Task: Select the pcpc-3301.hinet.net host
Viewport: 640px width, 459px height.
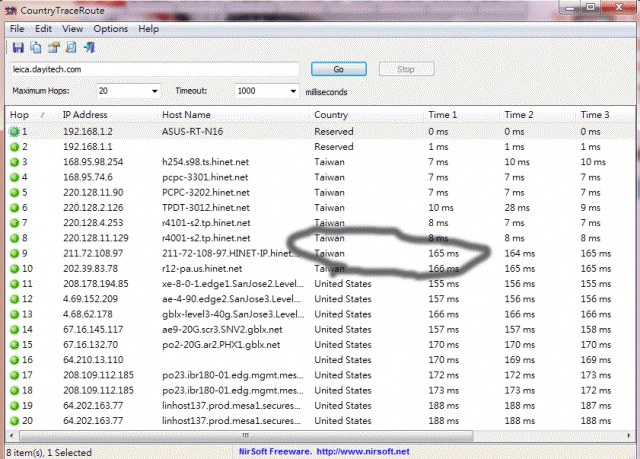Action: point(205,177)
